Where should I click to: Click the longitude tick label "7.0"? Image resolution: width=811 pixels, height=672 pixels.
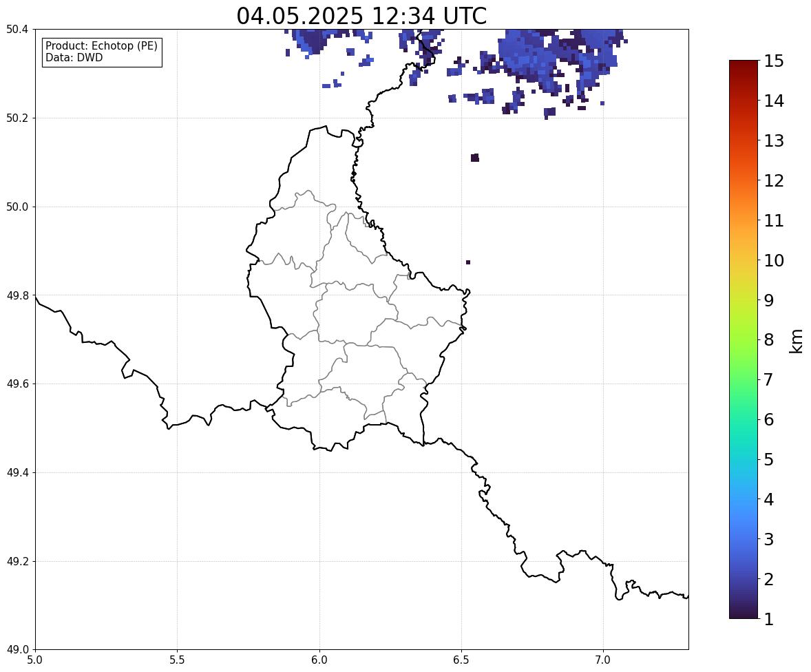603,660
